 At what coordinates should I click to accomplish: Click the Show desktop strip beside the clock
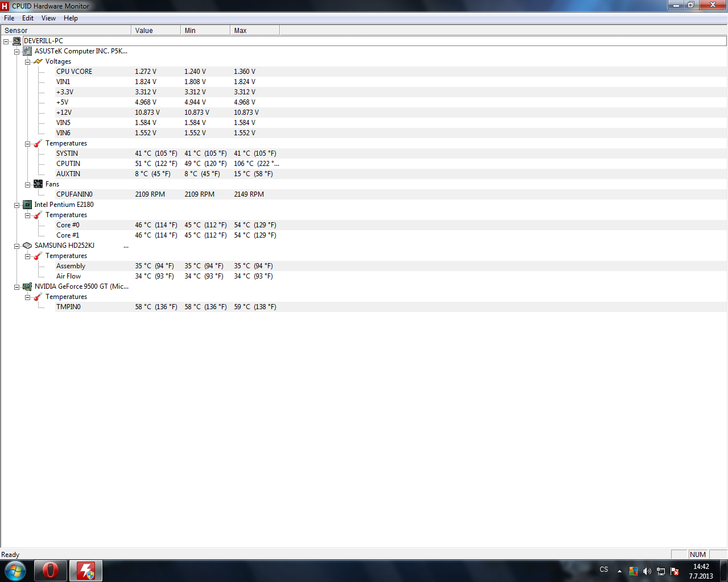click(x=724, y=571)
